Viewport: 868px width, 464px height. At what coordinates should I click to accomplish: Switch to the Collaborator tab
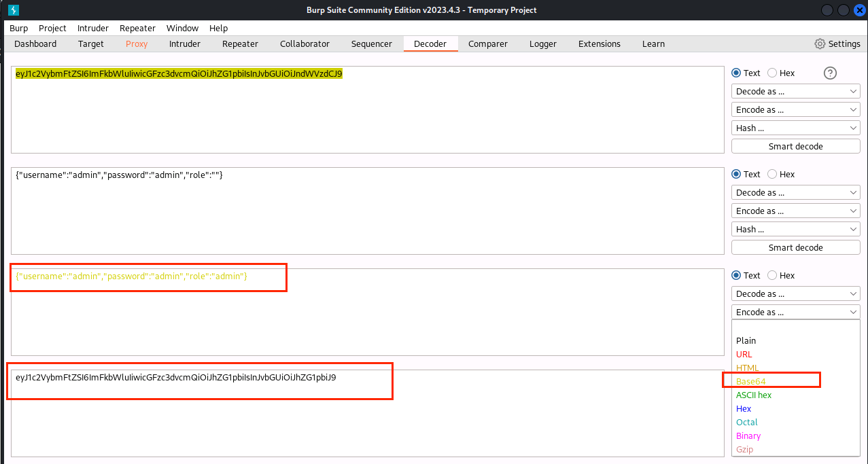pos(305,43)
